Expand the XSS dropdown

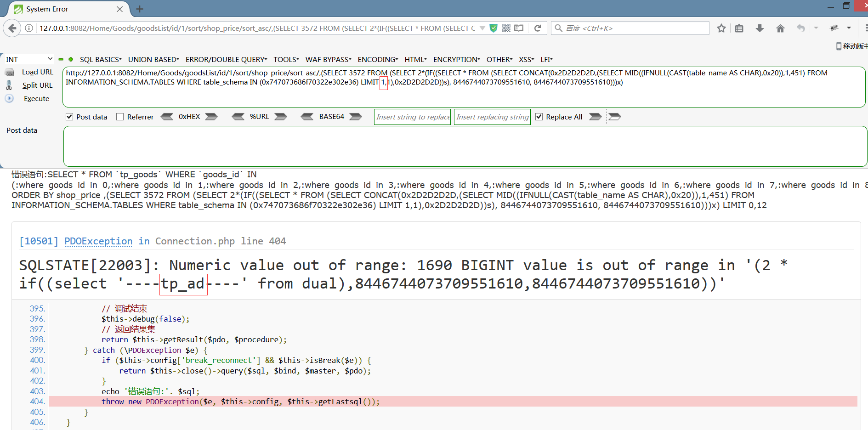[527, 59]
